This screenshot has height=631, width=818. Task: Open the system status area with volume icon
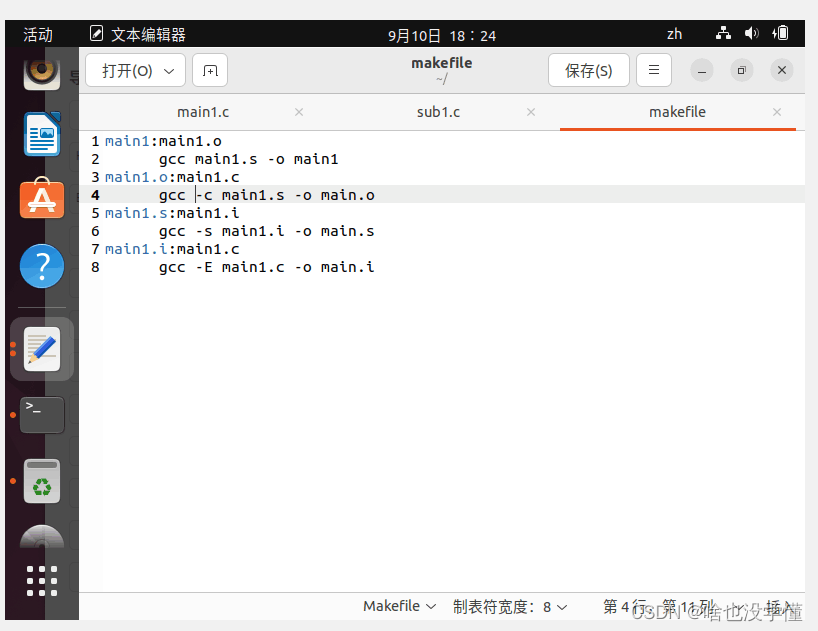pos(751,33)
